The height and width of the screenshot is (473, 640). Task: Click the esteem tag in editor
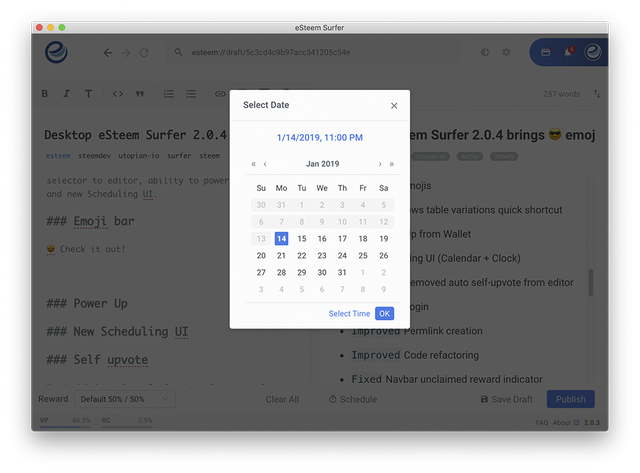tap(58, 155)
